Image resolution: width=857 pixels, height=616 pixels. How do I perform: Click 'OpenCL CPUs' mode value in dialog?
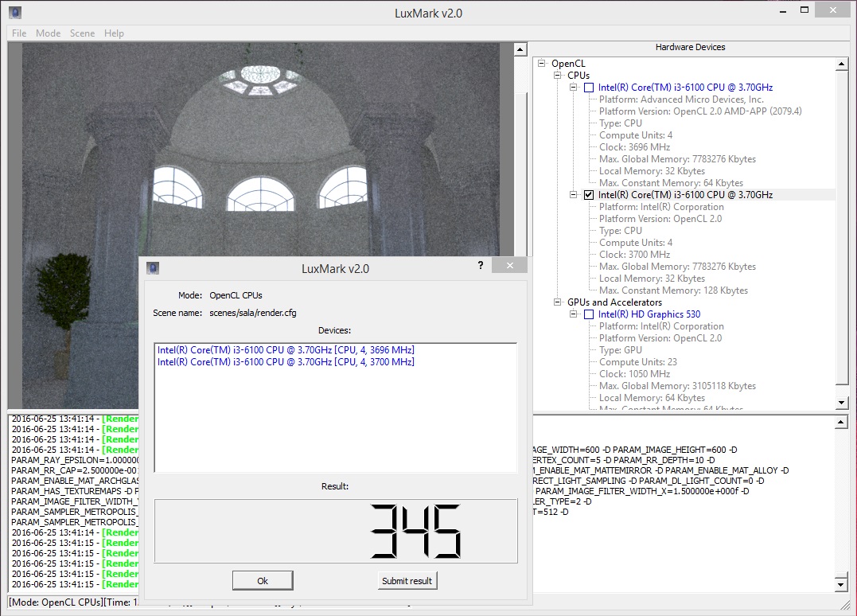(236, 295)
